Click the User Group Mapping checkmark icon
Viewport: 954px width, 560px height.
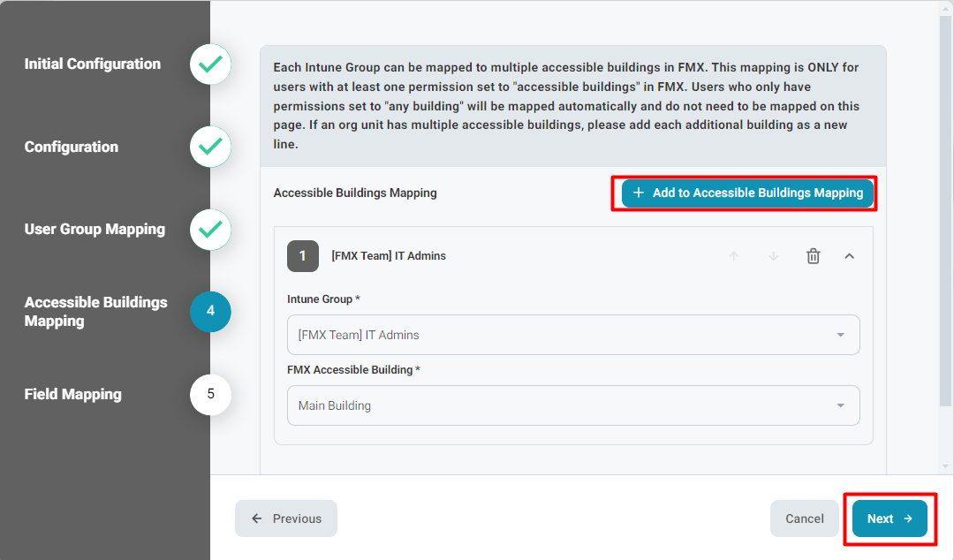210,230
